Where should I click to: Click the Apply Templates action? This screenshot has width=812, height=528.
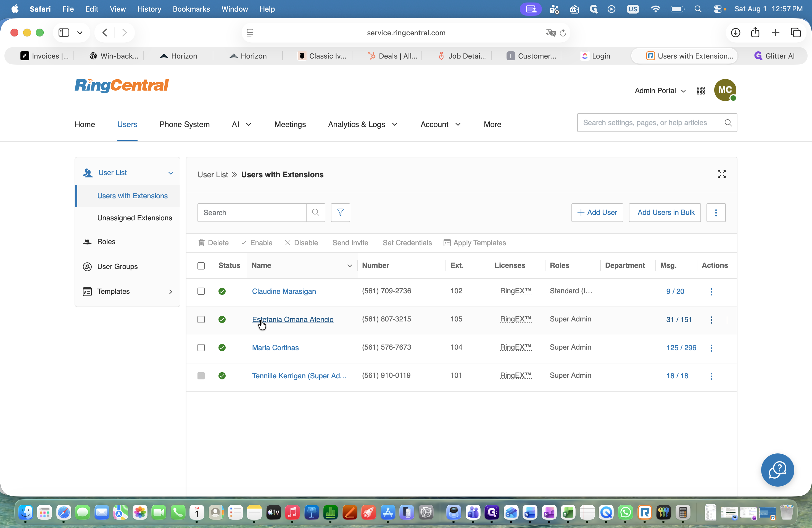click(474, 243)
